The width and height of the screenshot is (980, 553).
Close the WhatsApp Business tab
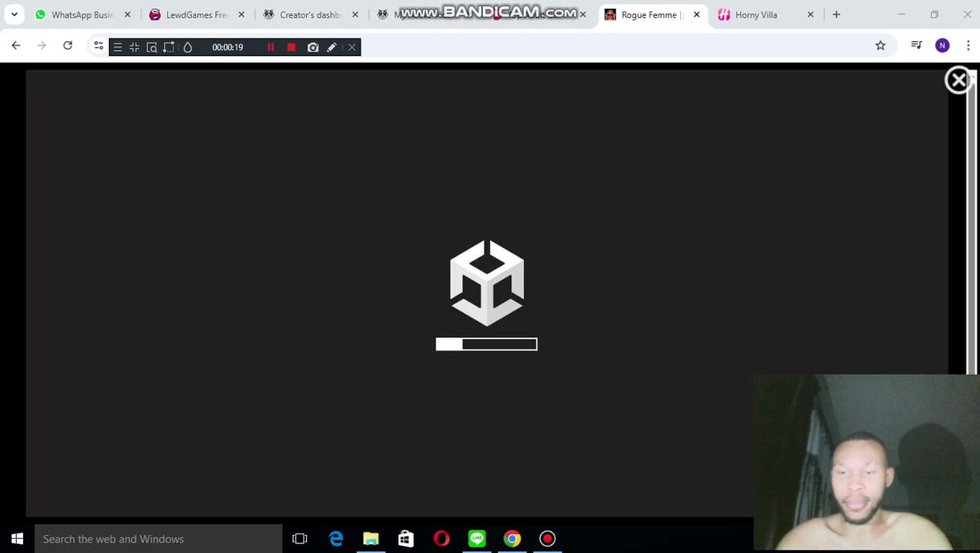(128, 14)
